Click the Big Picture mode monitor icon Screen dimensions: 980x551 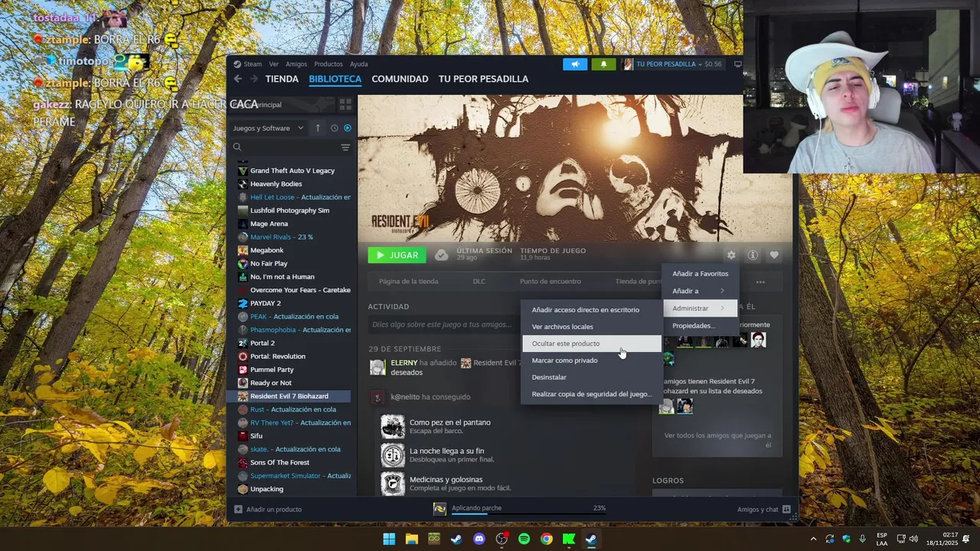[737, 64]
